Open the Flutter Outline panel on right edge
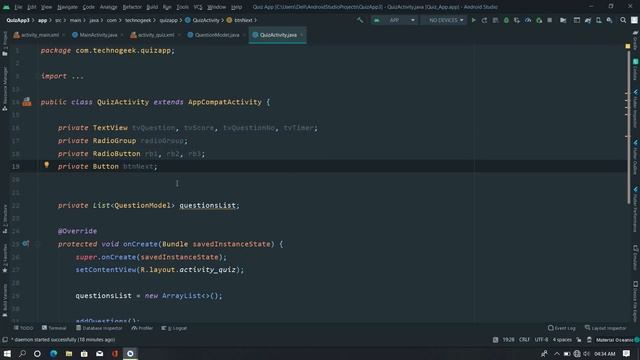This screenshot has width=640, height=360. [636, 157]
